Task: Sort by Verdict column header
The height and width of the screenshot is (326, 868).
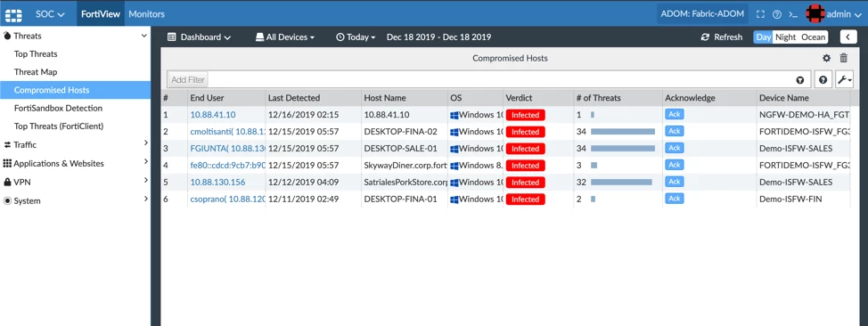Action: point(519,98)
